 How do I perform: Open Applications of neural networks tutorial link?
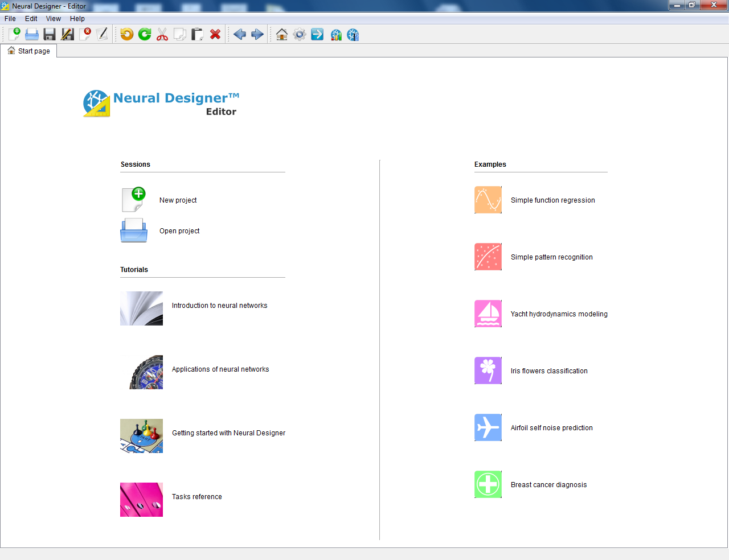(220, 369)
